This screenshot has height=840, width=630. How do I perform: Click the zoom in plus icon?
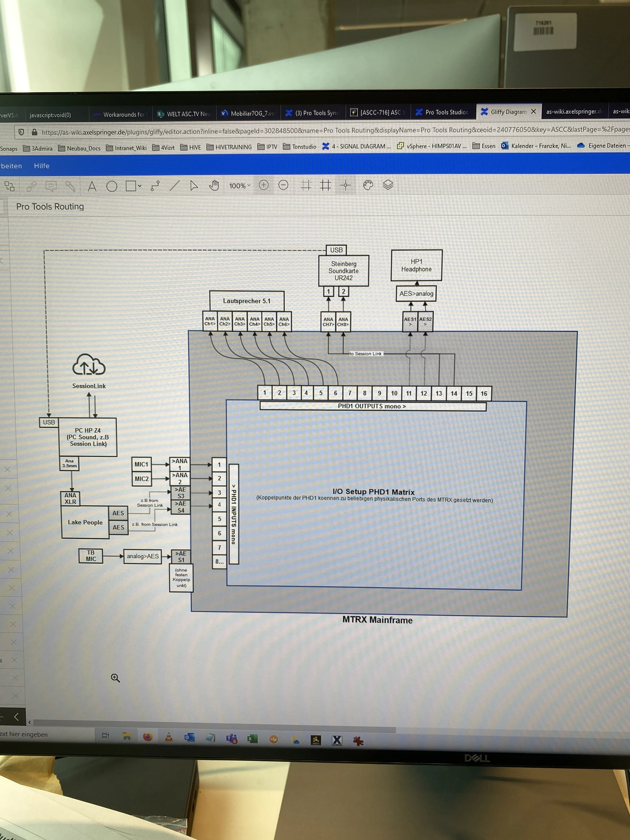(264, 185)
